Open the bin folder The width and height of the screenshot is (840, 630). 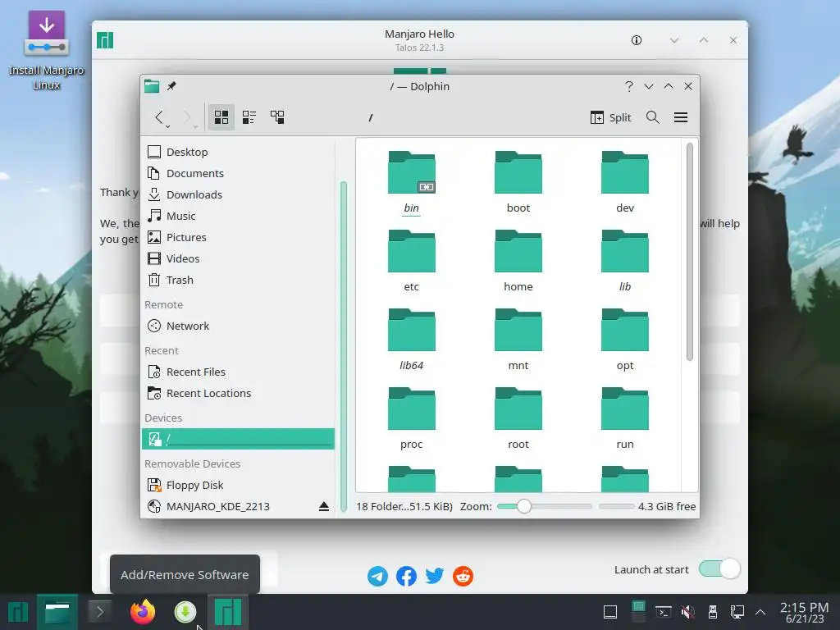click(412, 182)
